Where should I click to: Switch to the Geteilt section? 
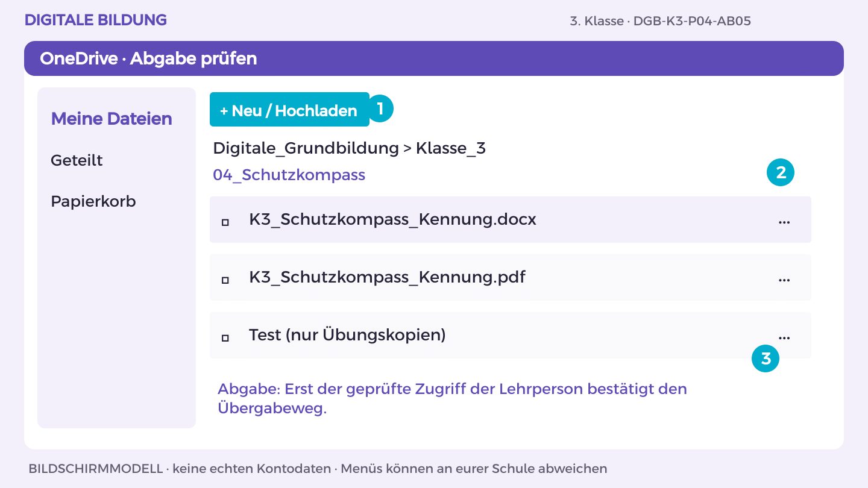(77, 160)
